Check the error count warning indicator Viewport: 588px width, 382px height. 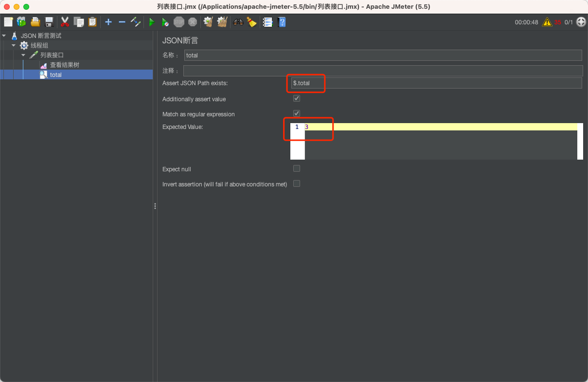tap(550, 22)
